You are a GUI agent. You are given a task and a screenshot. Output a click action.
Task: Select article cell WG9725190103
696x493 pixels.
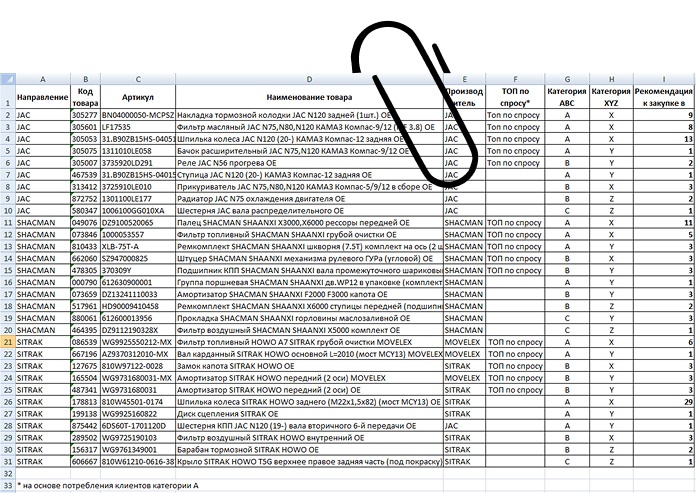coord(138,438)
